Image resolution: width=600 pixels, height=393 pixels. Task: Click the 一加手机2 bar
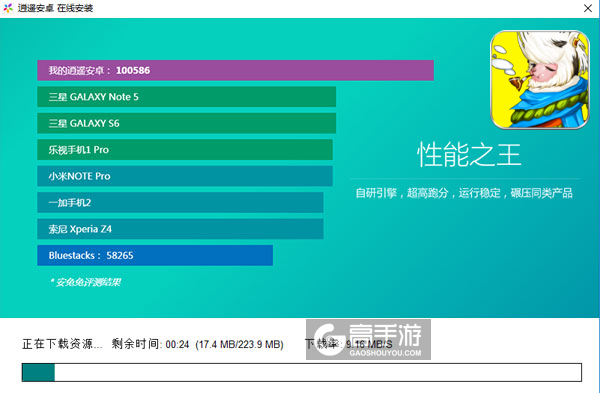(x=180, y=202)
